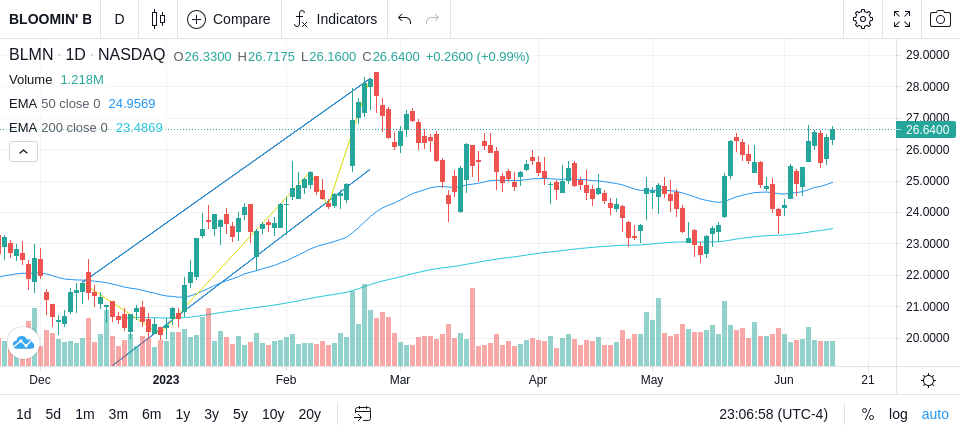Click the Volume value 1.218M
The width and height of the screenshot is (960, 433).
point(82,80)
